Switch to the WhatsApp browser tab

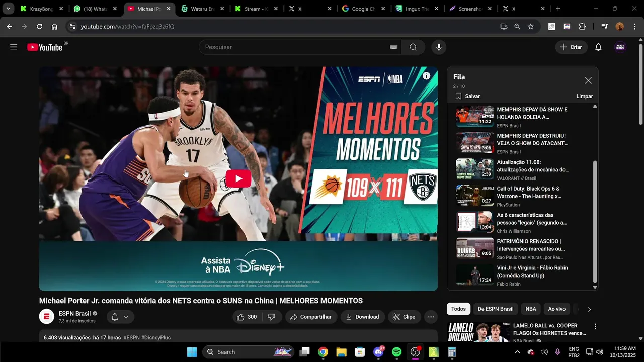click(95, 9)
